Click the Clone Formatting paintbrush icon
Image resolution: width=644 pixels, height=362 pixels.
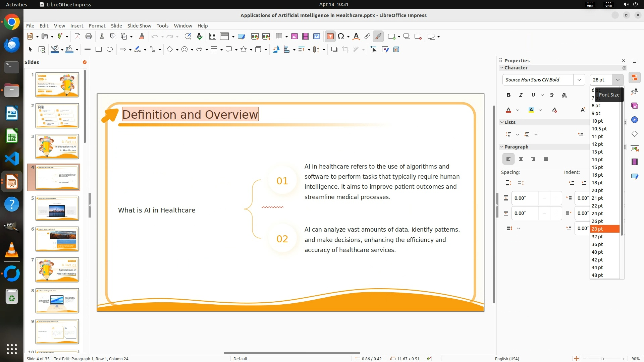pos(141,37)
